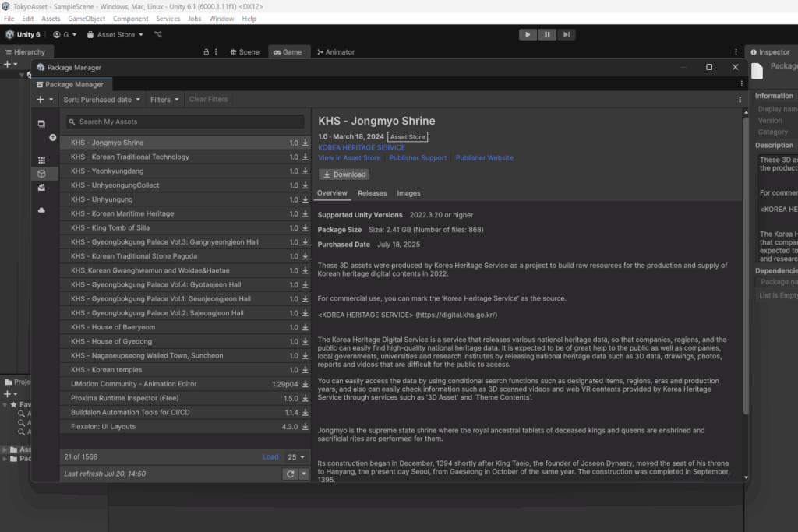Select KHS - Korean Maritime Heritage in list

pyautogui.click(x=185, y=213)
